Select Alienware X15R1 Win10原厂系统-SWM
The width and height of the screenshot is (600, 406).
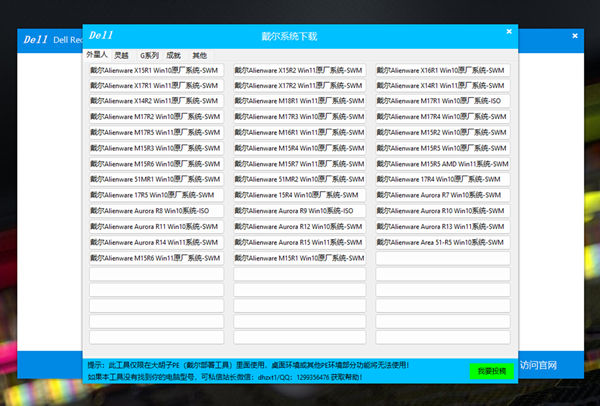157,70
